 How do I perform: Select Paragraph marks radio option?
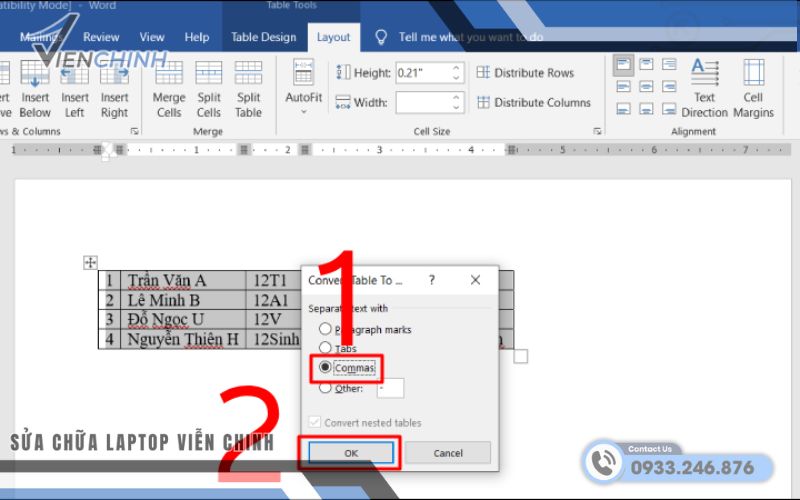325,329
